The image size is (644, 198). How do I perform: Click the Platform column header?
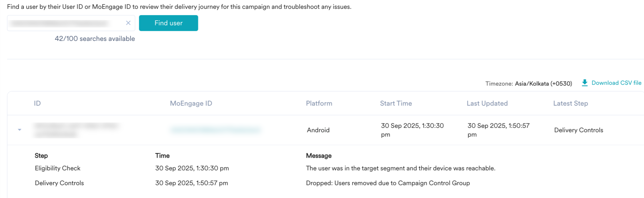[x=319, y=103]
